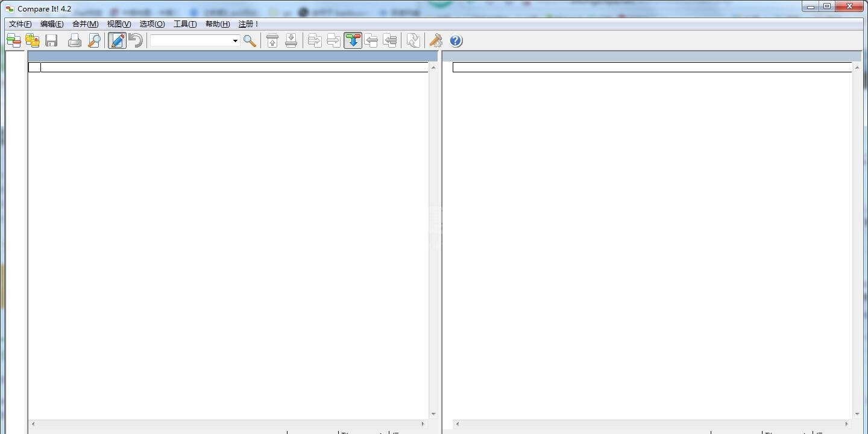This screenshot has width=868, height=434.
Task: Click left pane vertical scrollbar up arrow
Action: pos(433,68)
